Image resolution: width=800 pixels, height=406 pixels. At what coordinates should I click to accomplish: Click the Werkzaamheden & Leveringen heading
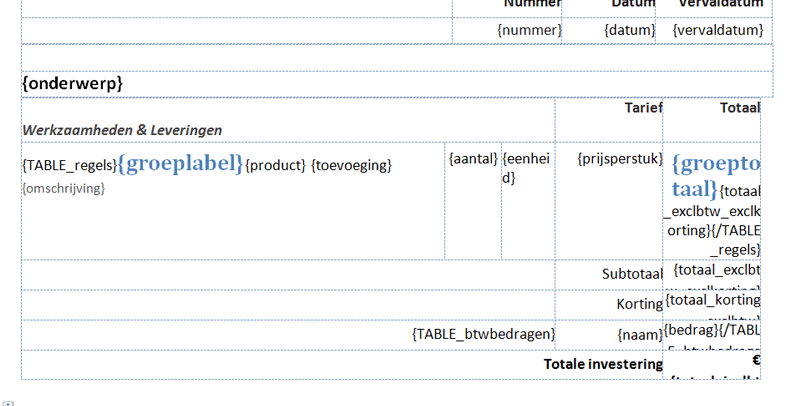122,130
